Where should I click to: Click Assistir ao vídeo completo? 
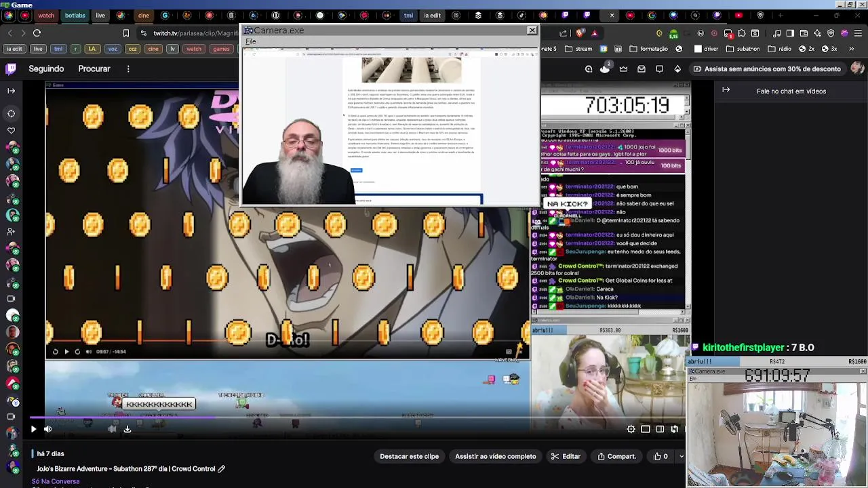tap(495, 456)
